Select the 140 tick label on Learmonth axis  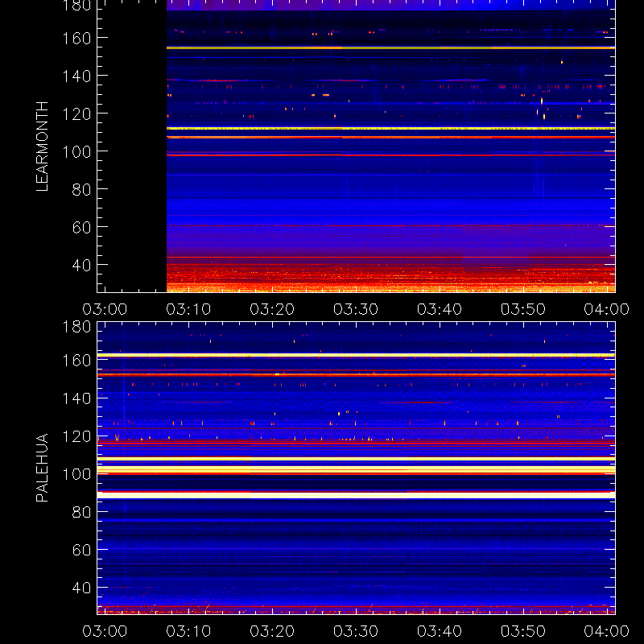coord(76,76)
